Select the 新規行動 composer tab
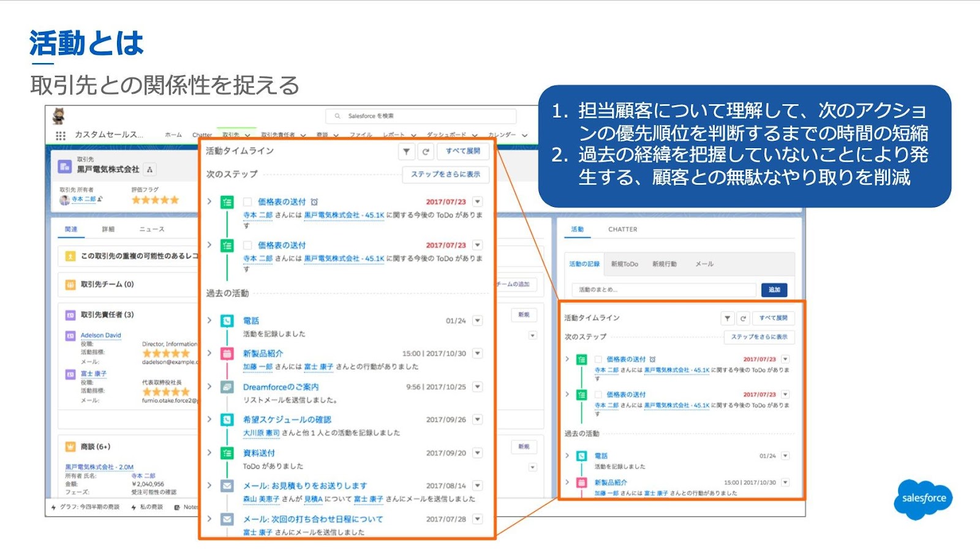Viewport: 980px width, 551px height. coord(665,264)
